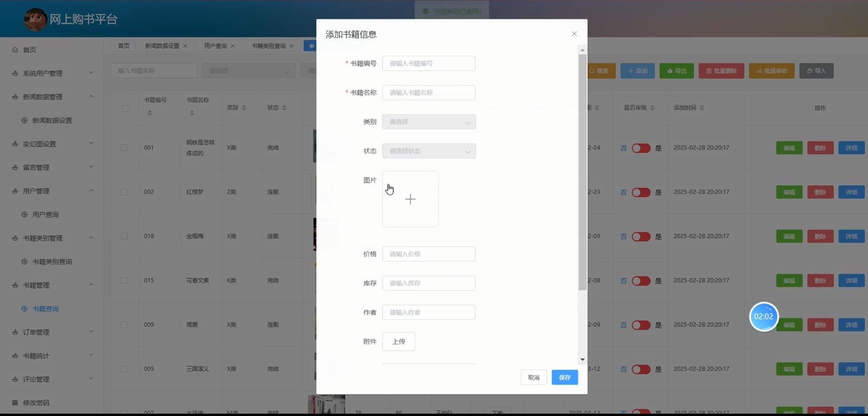Click the 取消 button in the dialog
The image size is (868, 416).
coord(534,377)
